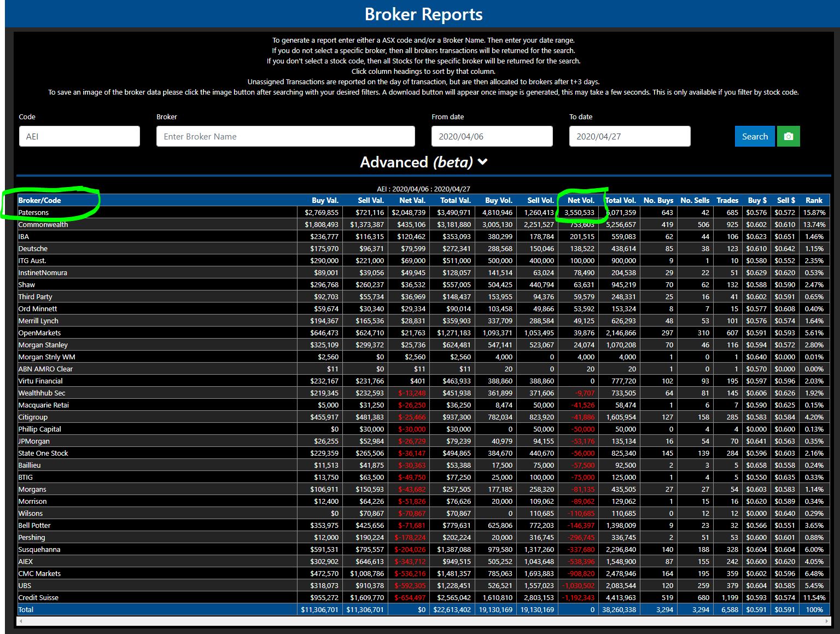
Task: Sort by Sell Val. column heading
Action: coord(371,200)
